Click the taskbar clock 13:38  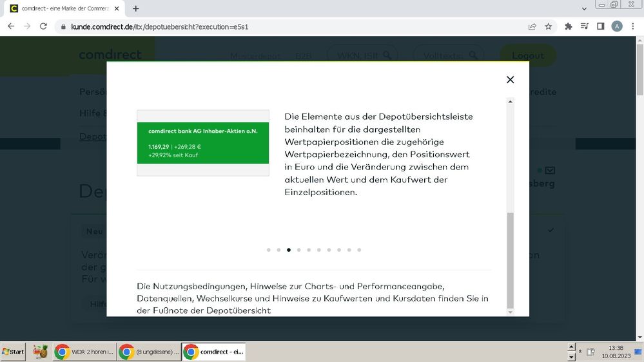click(x=616, y=348)
